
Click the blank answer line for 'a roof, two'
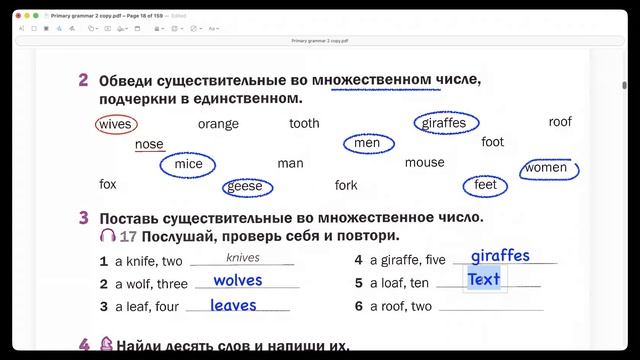tap(491, 307)
